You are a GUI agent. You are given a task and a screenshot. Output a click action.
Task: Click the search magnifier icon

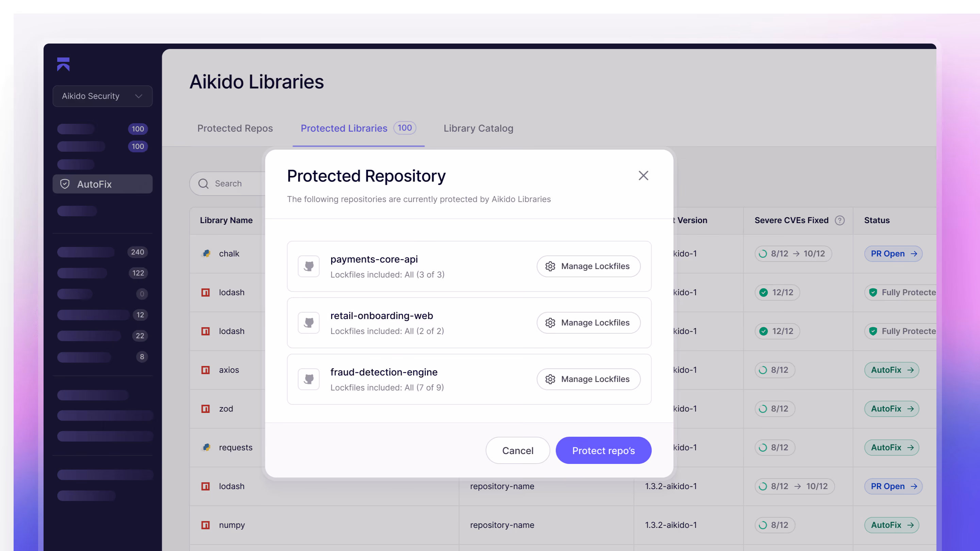click(x=203, y=184)
